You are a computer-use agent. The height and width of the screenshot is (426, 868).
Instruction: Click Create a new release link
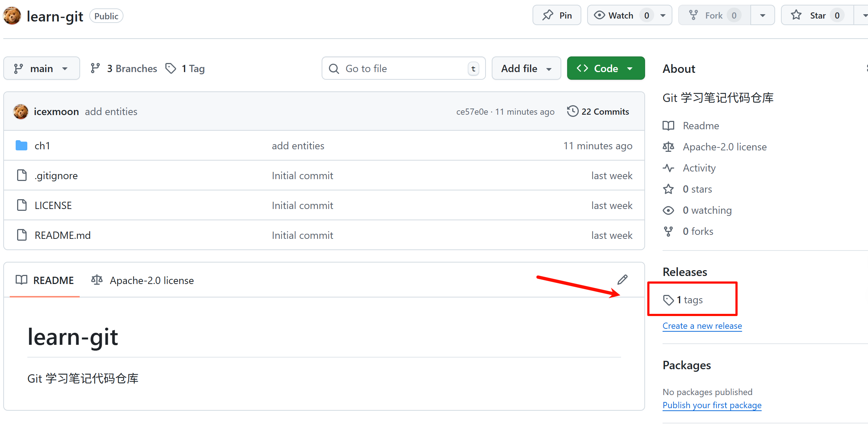click(x=702, y=326)
